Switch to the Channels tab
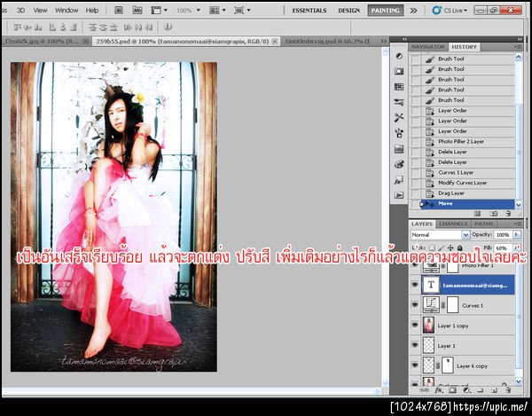The height and width of the screenshot is (416, 532). 453,224
